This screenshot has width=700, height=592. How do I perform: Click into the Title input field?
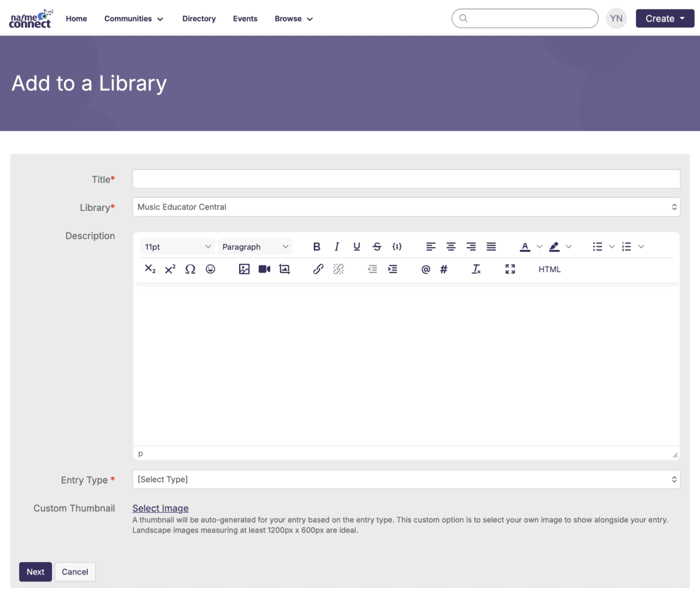pos(406,179)
